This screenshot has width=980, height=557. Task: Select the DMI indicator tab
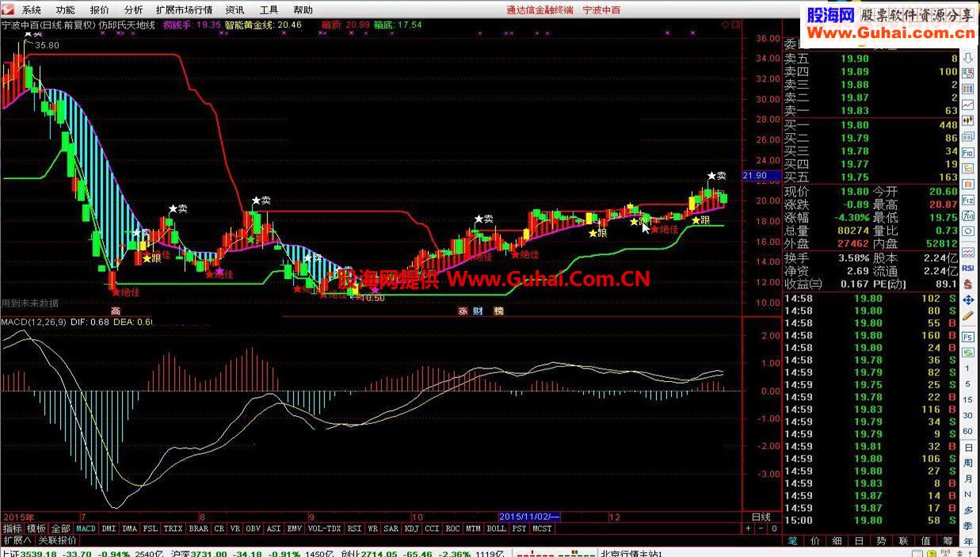point(109,528)
